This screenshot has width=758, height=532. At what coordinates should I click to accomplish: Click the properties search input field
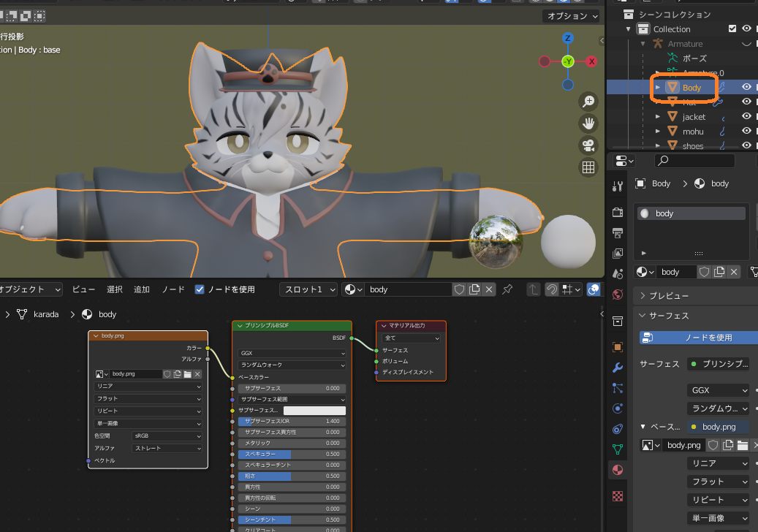coord(694,160)
